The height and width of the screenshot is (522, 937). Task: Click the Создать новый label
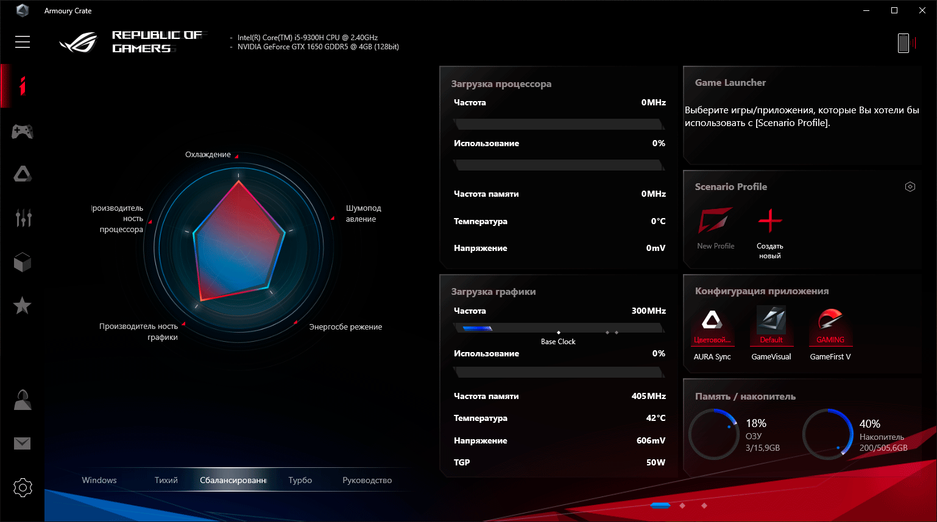770,251
